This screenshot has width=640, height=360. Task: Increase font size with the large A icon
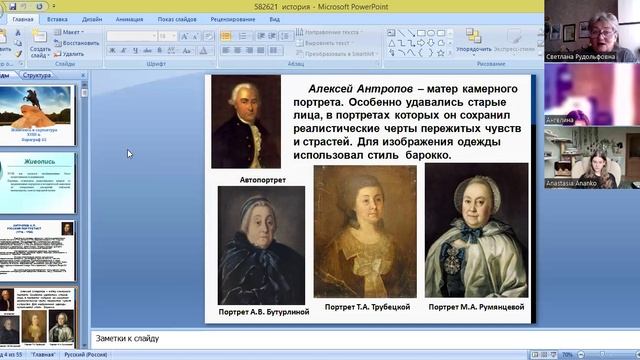(184, 36)
